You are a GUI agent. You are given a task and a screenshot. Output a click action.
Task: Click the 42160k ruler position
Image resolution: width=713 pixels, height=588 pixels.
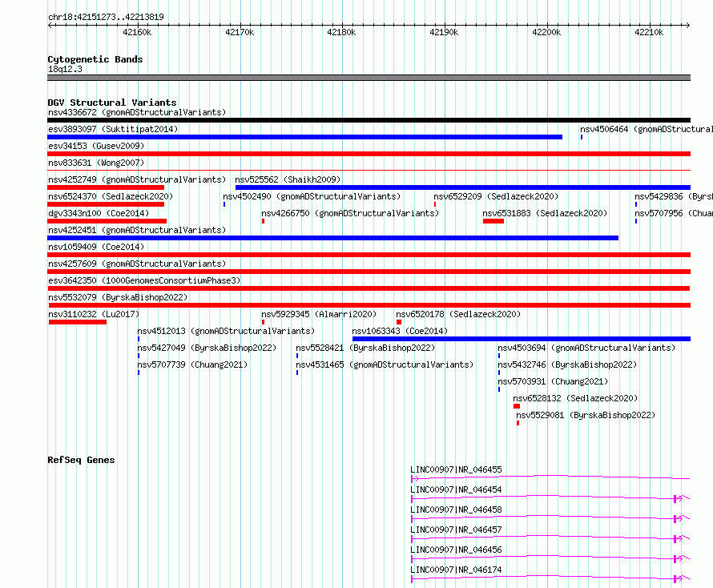click(x=137, y=32)
